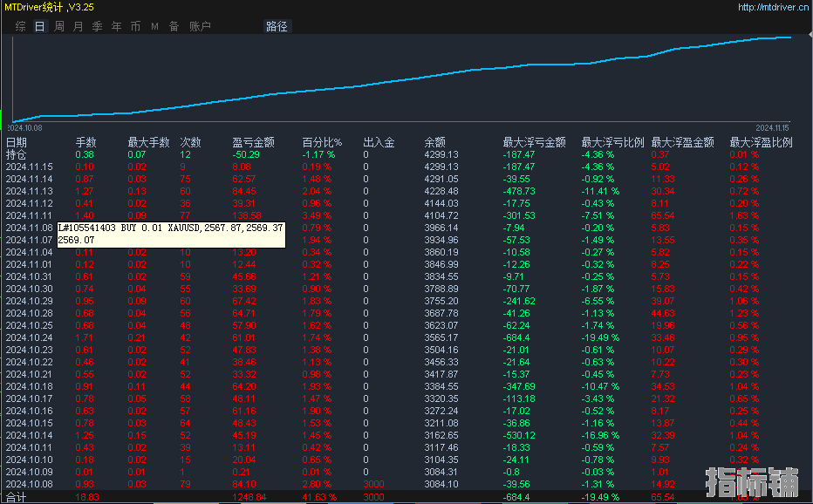The height and width of the screenshot is (504, 813).
Task: Click the equity curve chart line
Action: (x=402, y=79)
